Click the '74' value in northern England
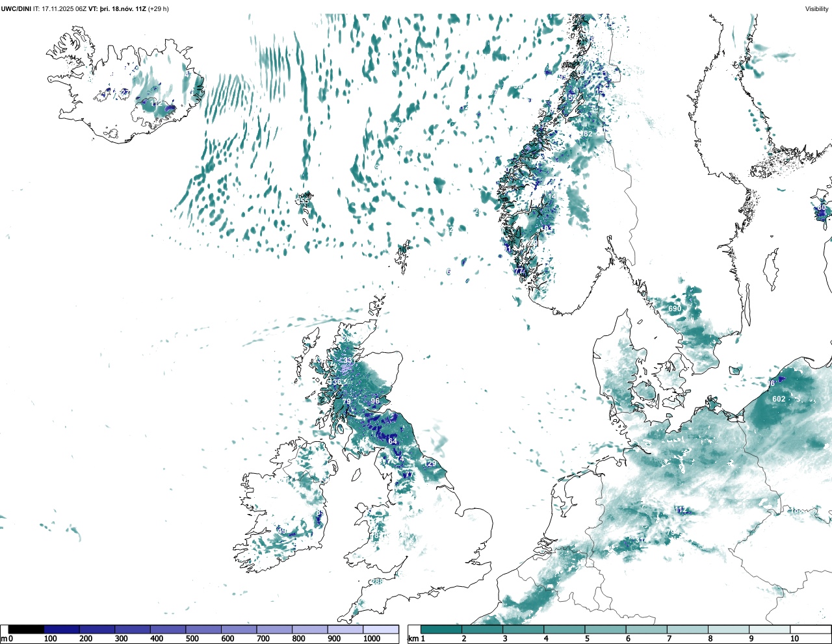832x644 pixels. pyautogui.click(x=400, y=459)
